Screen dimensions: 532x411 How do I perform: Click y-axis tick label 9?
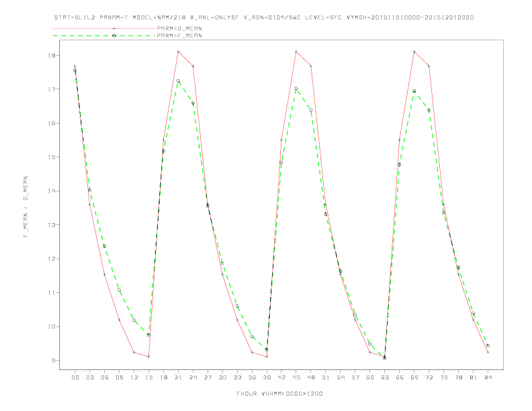[x=54, y=361]
